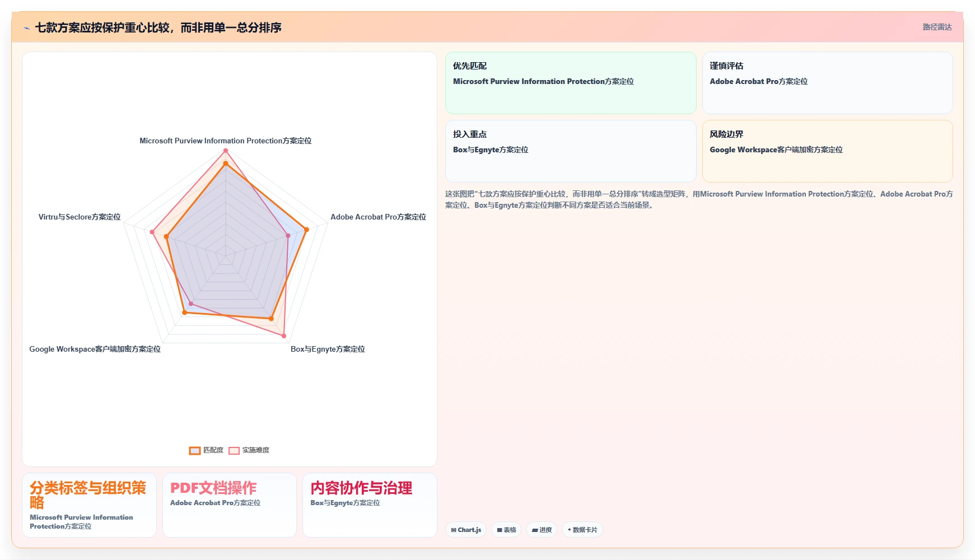Click the orange 匹配度 point on Microsoft Purview axis
The image size is (975, 560).
coord(226,164)
